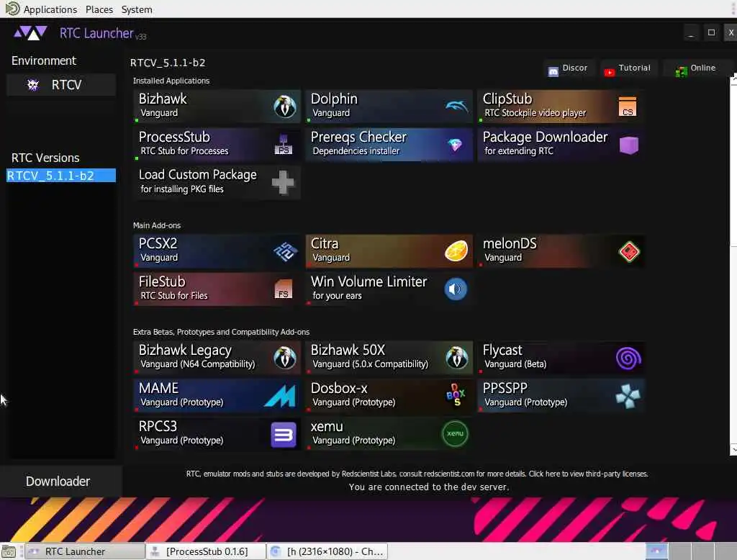737x560 pixels.
Task: Launch Bizhawk Vanguard by its title
Action: coord(163,99)
